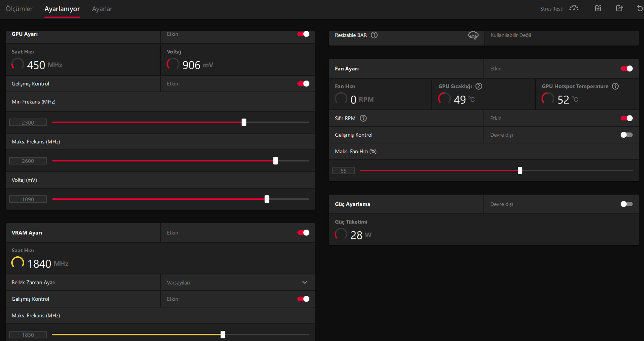Toggle the VRAM Ayarı switch
Screen dimensions: 644x341
[303, 233]
